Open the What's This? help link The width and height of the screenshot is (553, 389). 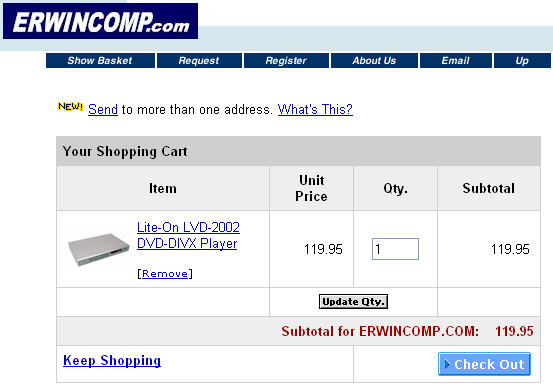tap(315, 109)
